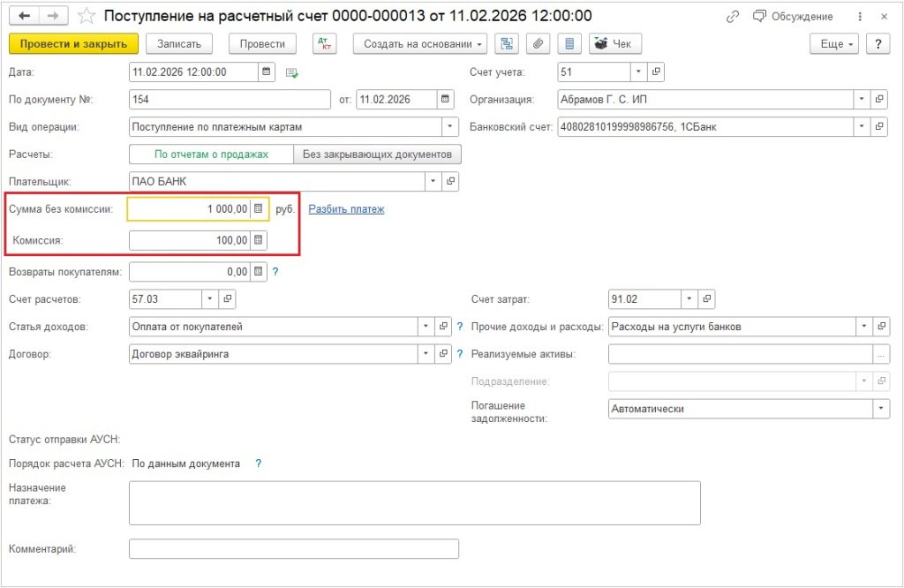The height and width of the screenshot is (588, 904).
Task: Open the Погашение задолженности dropdown list
Action: (880, 409)
